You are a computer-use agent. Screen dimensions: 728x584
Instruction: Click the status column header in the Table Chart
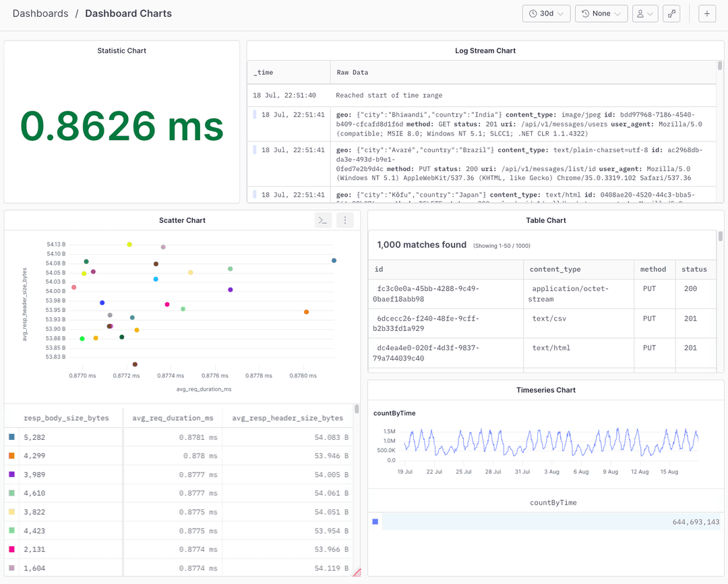click(695, 269)
